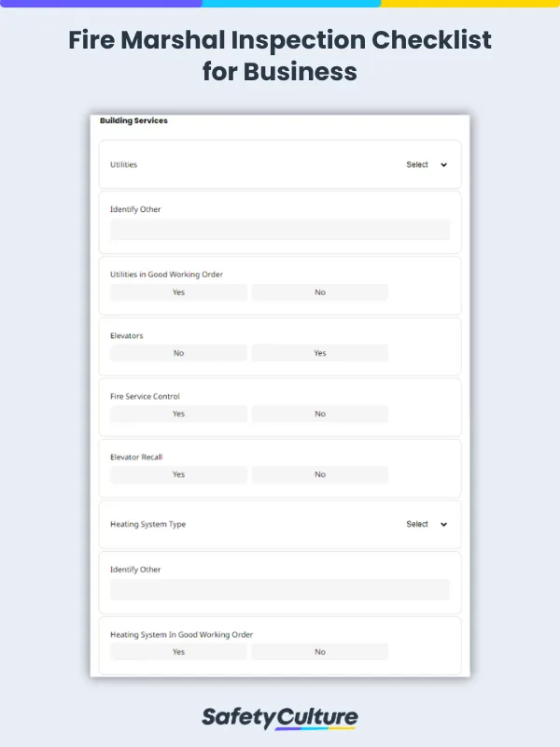Select No for Elevator Recall
Image resolution: width=560 pixels, height=747 pixels.
point(319,474)
